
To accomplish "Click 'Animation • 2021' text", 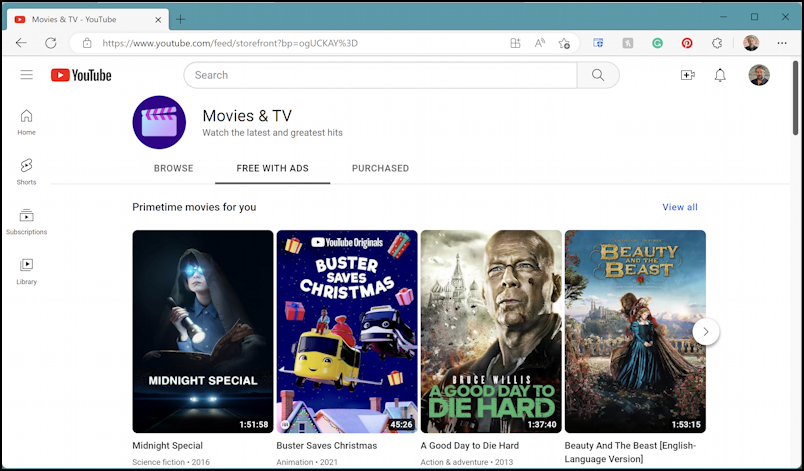I will (307, 462).
